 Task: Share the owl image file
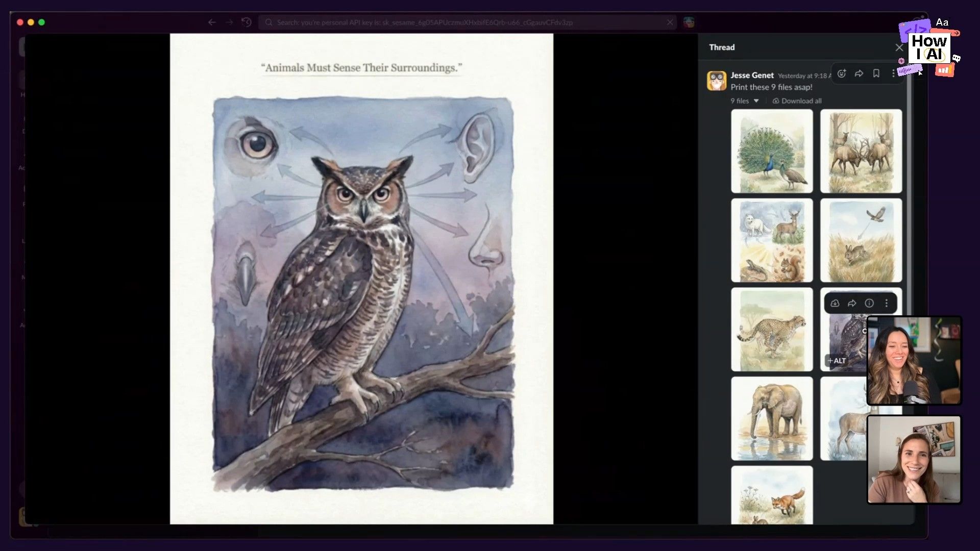[x=852, y=303]
